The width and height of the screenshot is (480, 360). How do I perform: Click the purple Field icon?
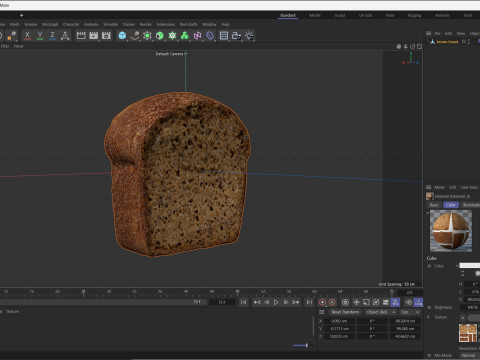click(x=210, y=35)
